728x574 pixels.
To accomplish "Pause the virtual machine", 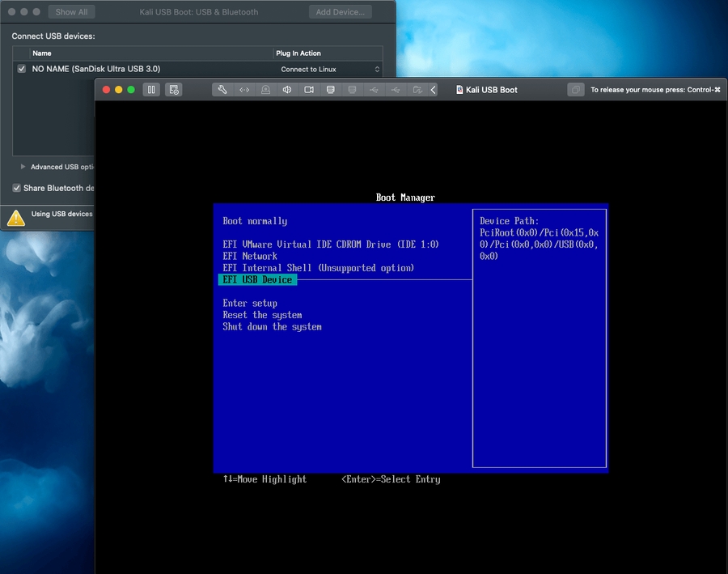I will coord(151,90).
